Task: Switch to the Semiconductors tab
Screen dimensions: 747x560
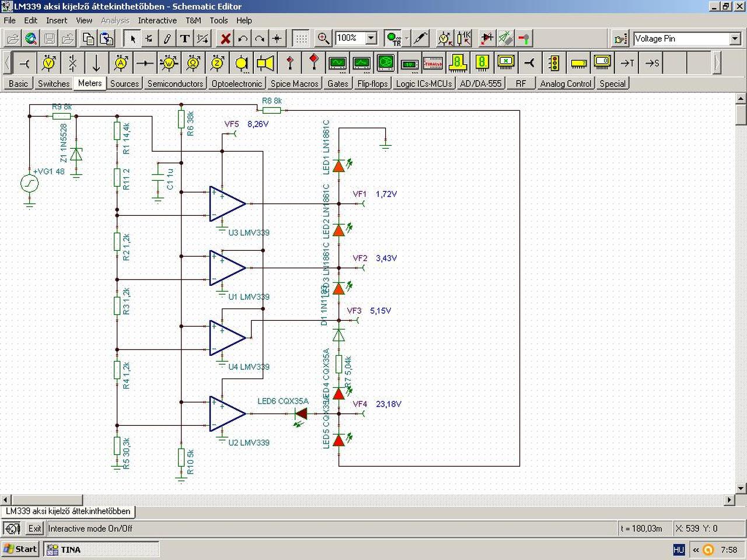Action: tap(175, 83)
